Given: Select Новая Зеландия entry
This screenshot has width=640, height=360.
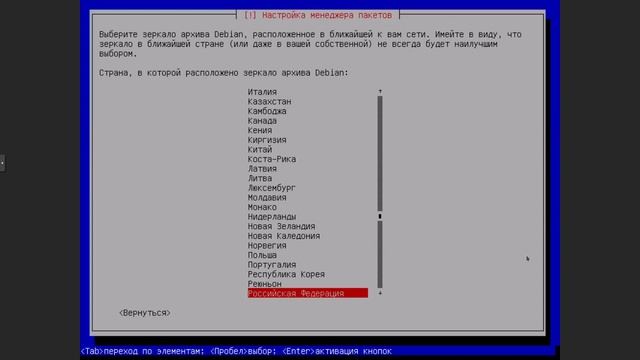Looking at the screenshot, I should 281,226.
